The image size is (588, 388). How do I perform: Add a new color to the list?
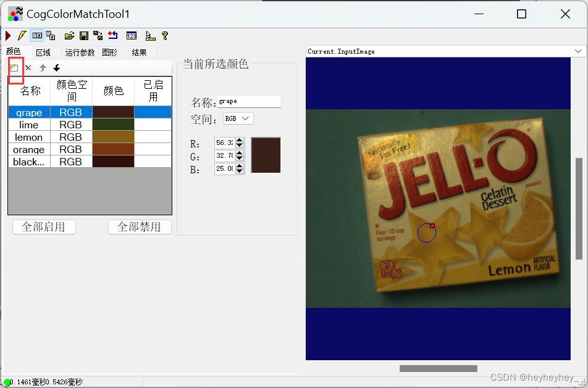pyautogui.click(x=14, y=68)
